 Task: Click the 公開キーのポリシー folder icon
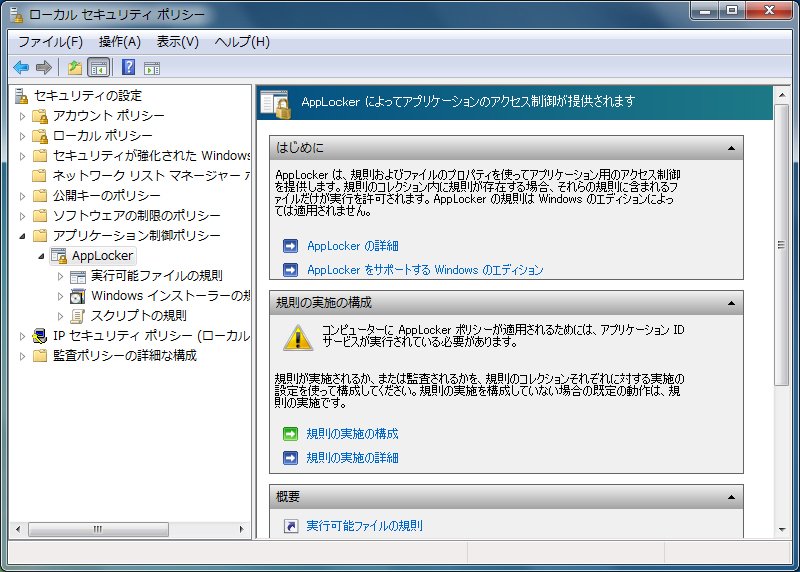40,195
